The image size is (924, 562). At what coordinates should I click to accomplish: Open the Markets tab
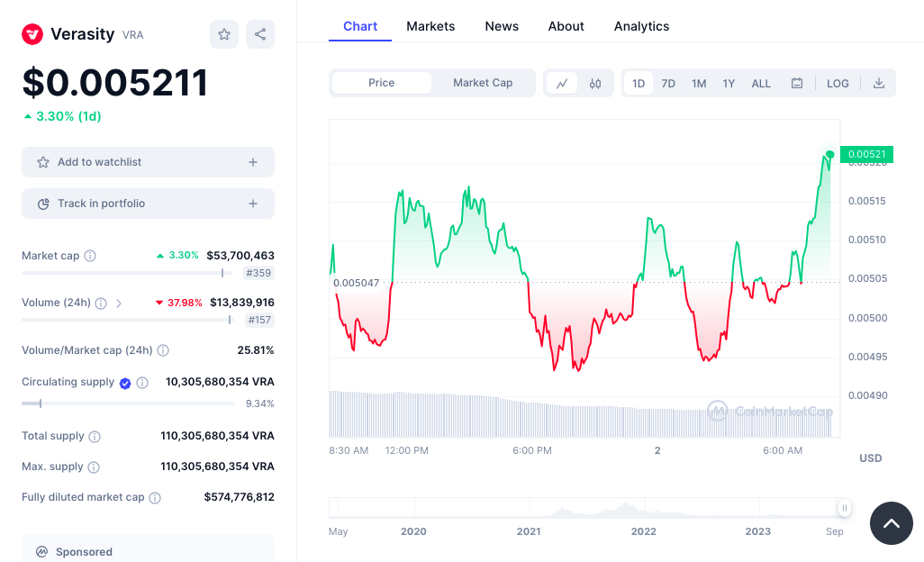click(x=430, y=26)
